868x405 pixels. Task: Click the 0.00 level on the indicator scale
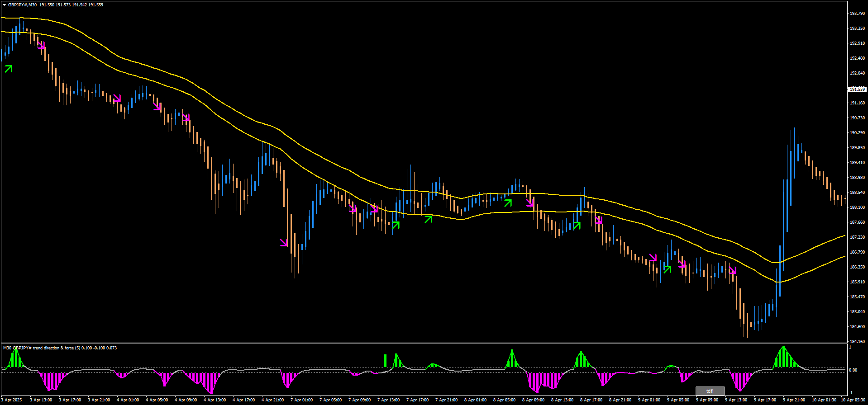853,370
